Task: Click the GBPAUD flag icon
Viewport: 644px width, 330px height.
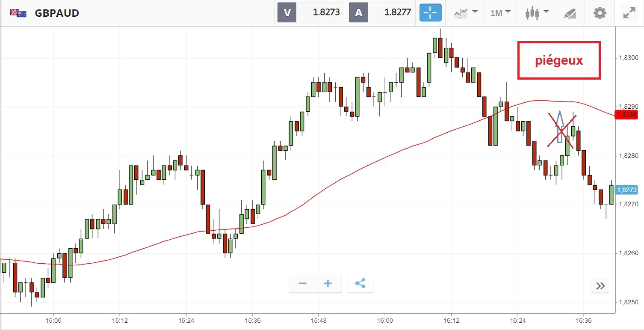Action: click(x=18, y=13)
